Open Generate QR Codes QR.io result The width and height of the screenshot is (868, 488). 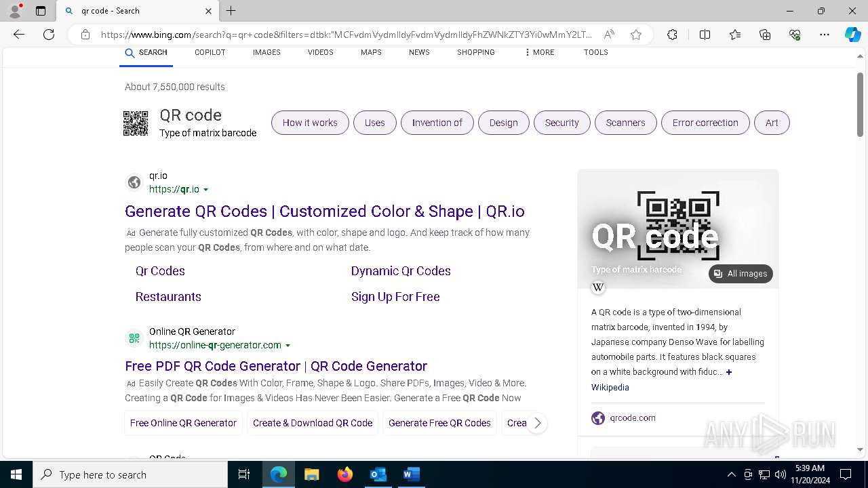[325, 211]
